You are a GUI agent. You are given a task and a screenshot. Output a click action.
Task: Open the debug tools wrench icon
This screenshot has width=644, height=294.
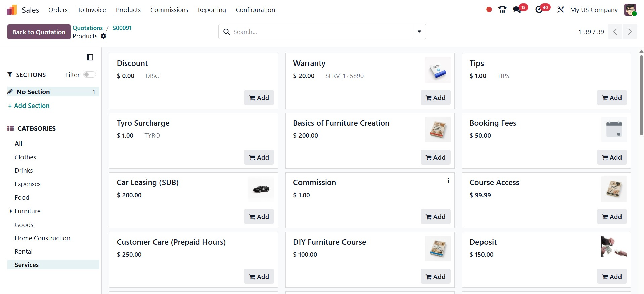(x=560, y=10)
